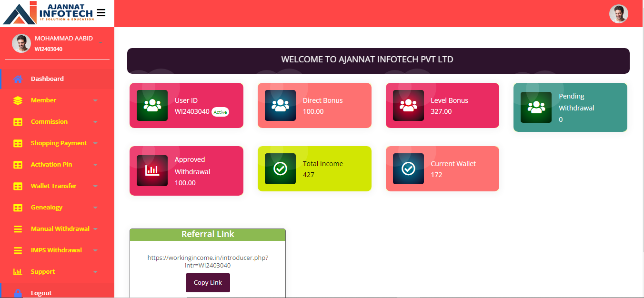
Task: Click the Support bar chart icon
Action: [18, 272]
